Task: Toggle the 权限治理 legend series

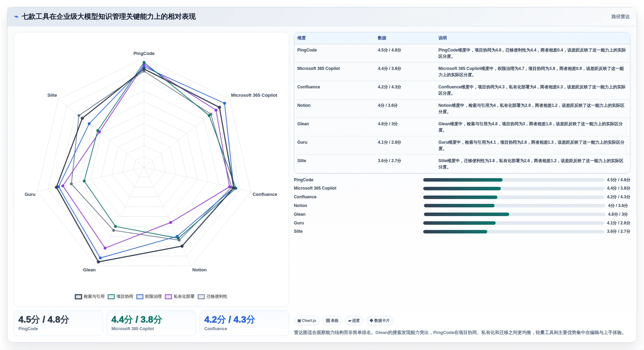Action: [x=149, y=296]
